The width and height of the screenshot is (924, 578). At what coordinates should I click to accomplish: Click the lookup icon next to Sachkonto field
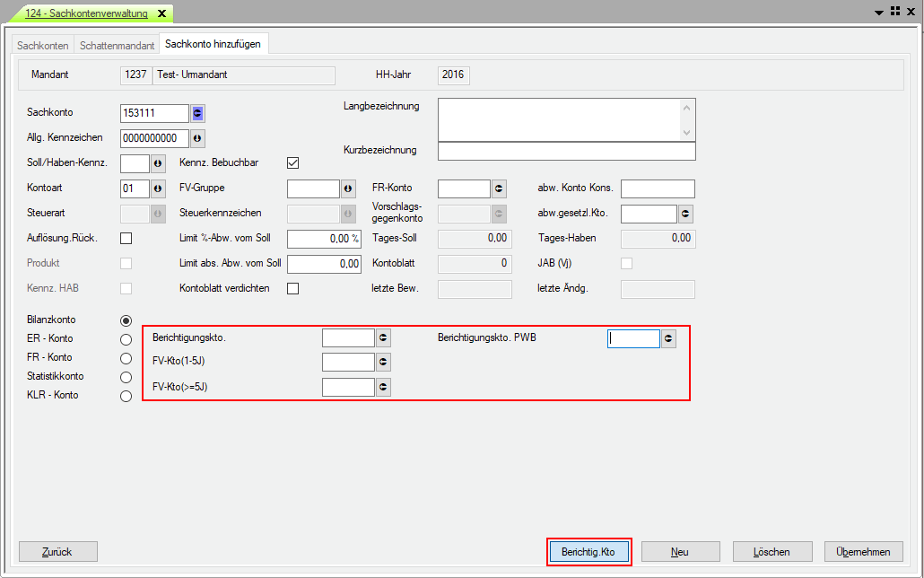(198, 113)
